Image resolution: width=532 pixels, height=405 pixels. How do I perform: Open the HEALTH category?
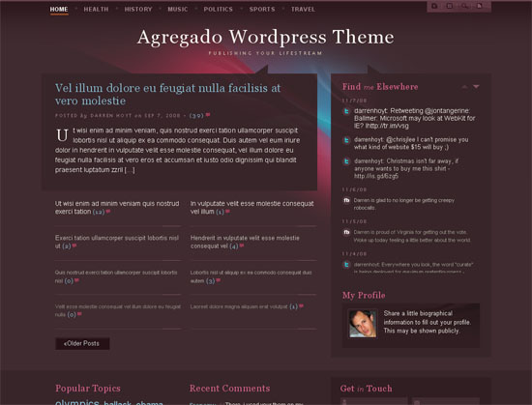(x=96, y=9)
